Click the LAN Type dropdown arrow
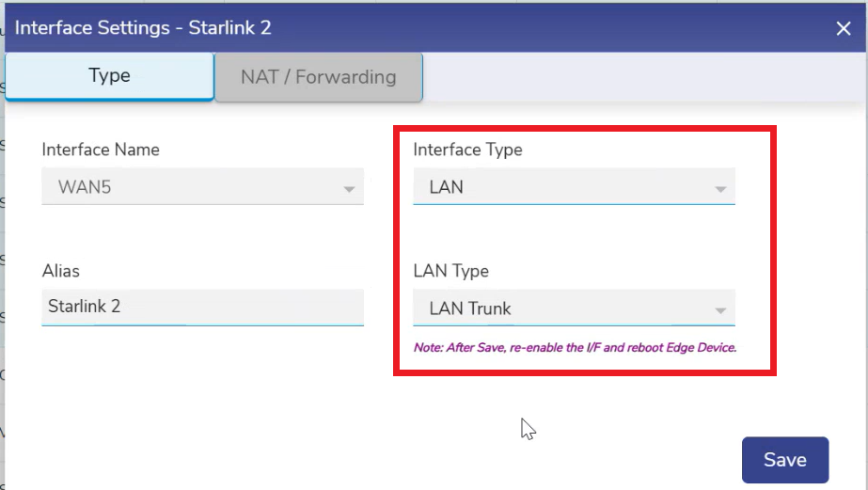Screen dimensions: 868x490 coord(720,309)
